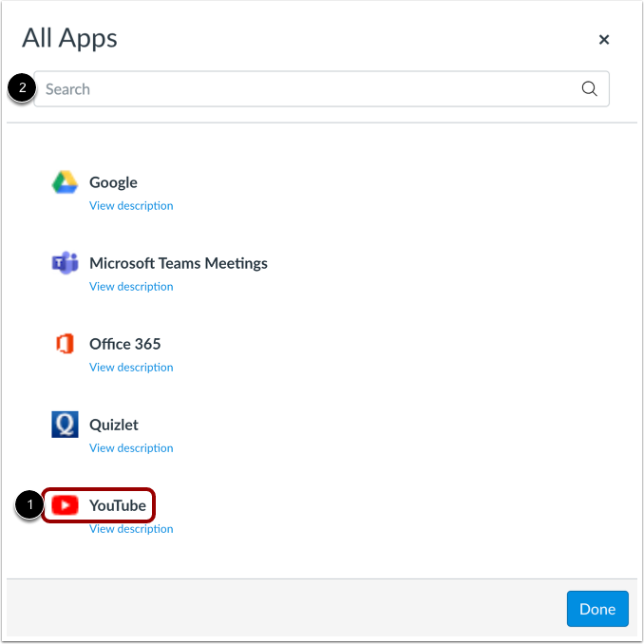Image resolution: width=644 pixels, height=644 pixels.
Task: Click the Quizlet app icon
Action: click(65, 425)
